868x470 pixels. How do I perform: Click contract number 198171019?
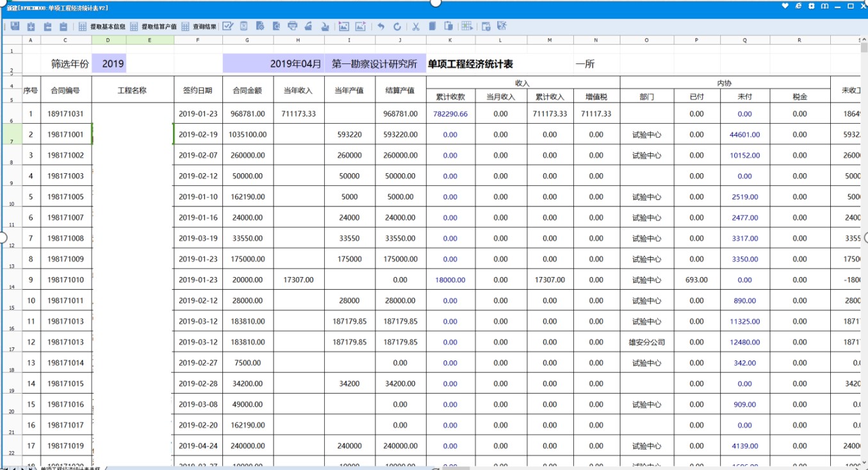pyautogui.click(x=66, y=446)
